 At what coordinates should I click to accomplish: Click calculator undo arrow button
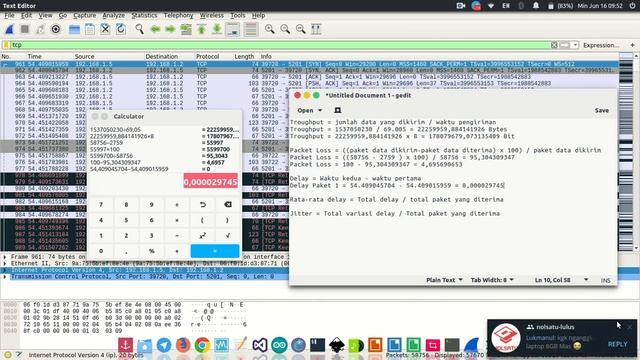pos(202,204)
